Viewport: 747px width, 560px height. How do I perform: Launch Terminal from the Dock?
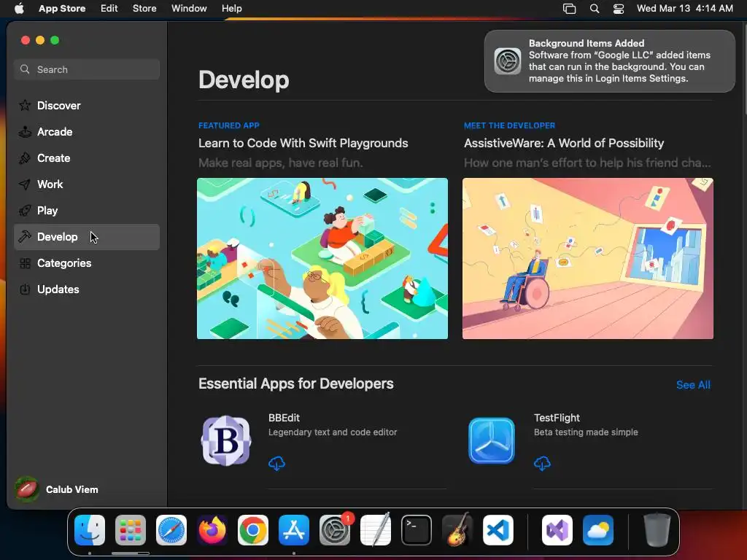[x=417, y=530]
